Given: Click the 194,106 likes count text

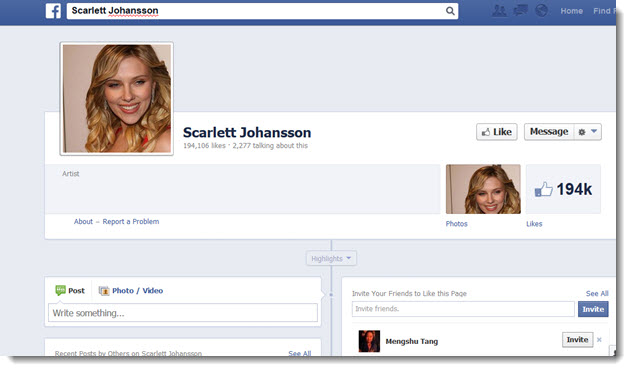Looking at the screenshot, I should coord(204,146).
